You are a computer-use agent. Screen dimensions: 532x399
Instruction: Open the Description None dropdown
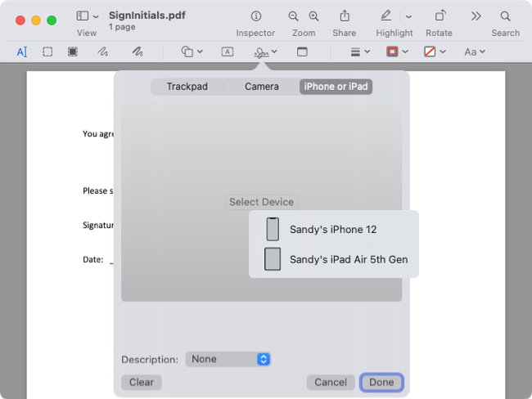coord(228,359)
